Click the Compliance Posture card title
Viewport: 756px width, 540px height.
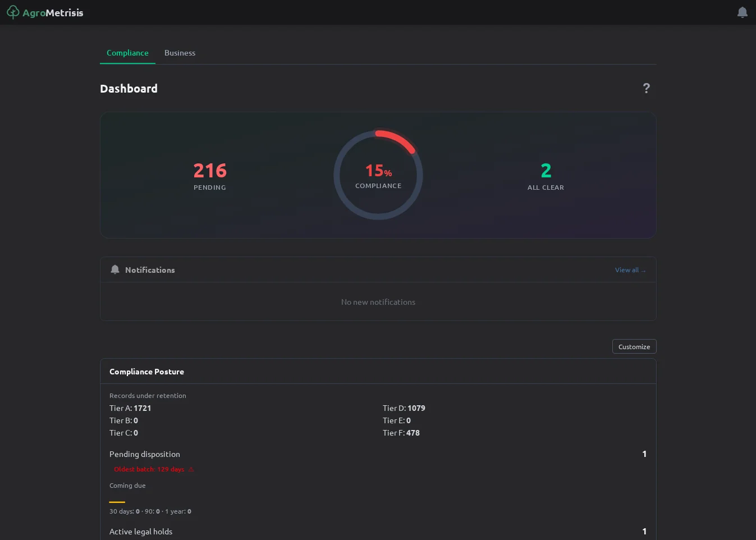click(146, 372)
